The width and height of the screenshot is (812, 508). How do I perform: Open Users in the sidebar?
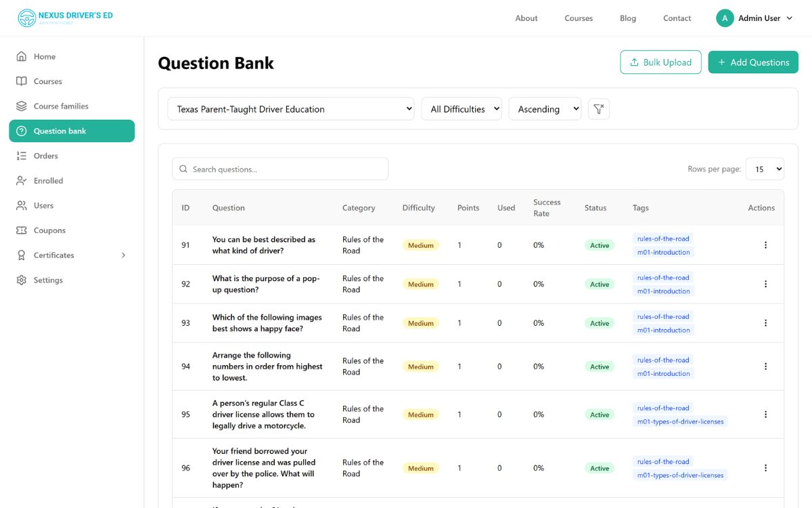point(72,205)
